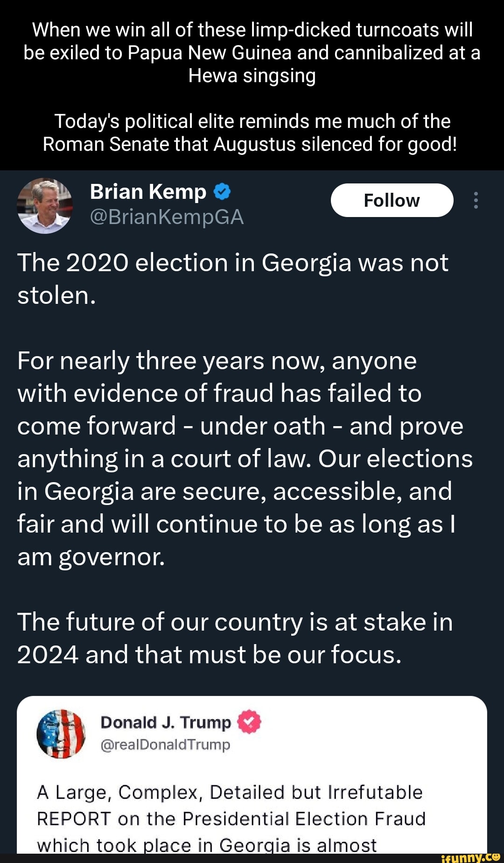Click Donald J. Trump's avatar image
Screen dimensions: 504x863
(61, 733)
